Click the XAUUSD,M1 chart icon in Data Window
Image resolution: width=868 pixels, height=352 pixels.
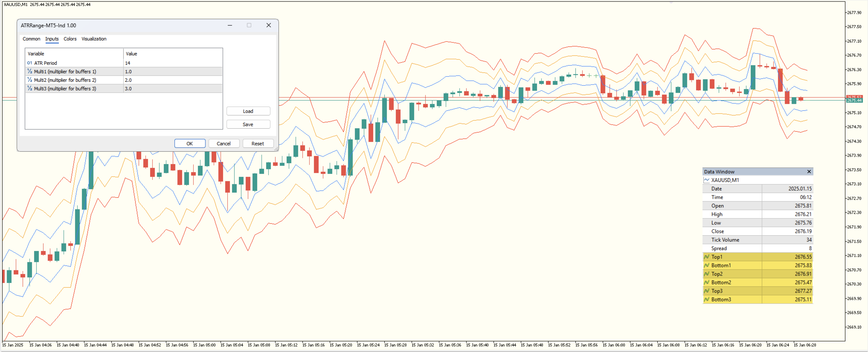click(707, 180)
